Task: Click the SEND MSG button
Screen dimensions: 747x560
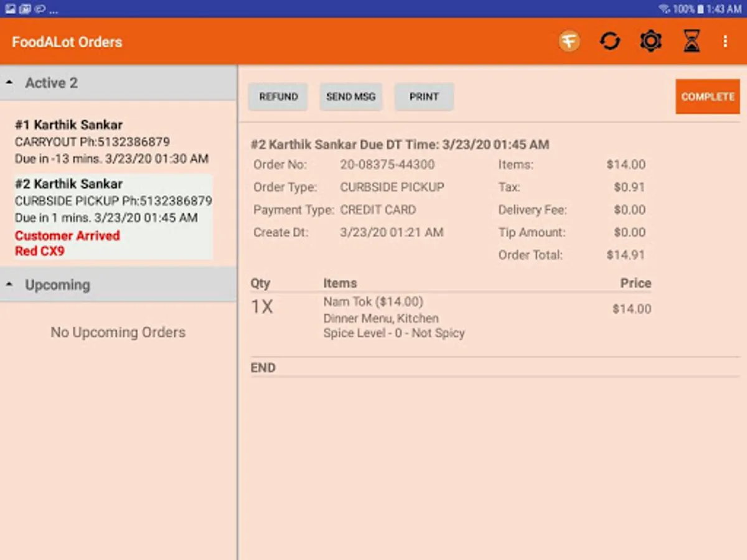Action: tap(351, 96)
